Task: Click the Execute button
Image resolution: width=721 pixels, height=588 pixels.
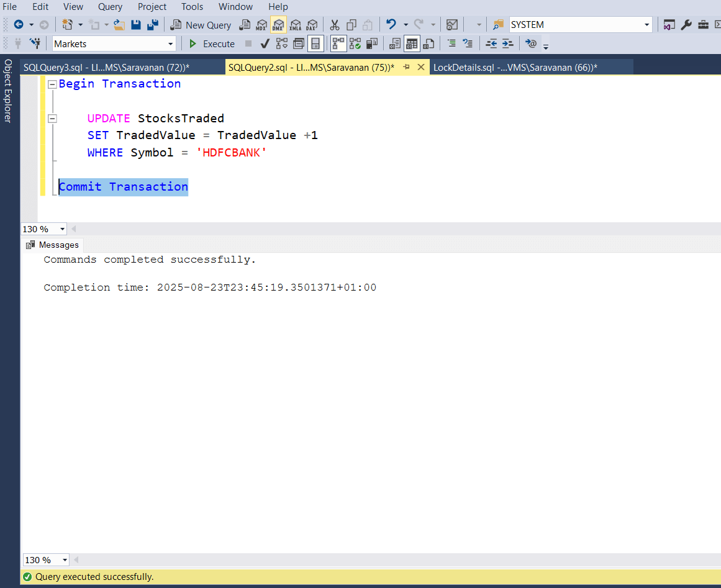Action: 212,43
